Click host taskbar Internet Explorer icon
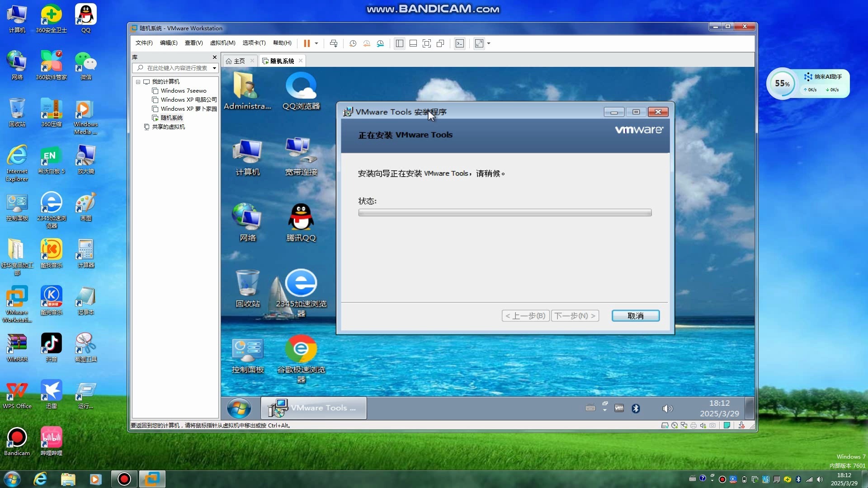The width and height of the screenshot is (868, 488). tap(41, 479)
